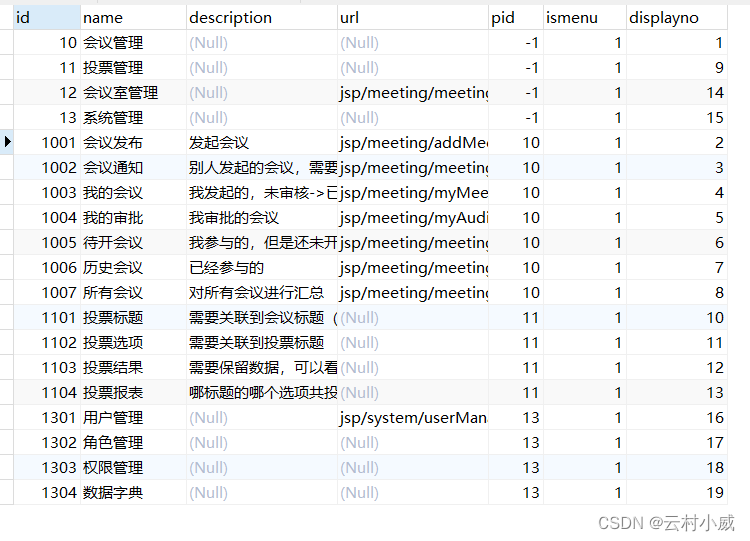Select the name cell 角色管理
The image size is (750, 541).
[133, 442]
